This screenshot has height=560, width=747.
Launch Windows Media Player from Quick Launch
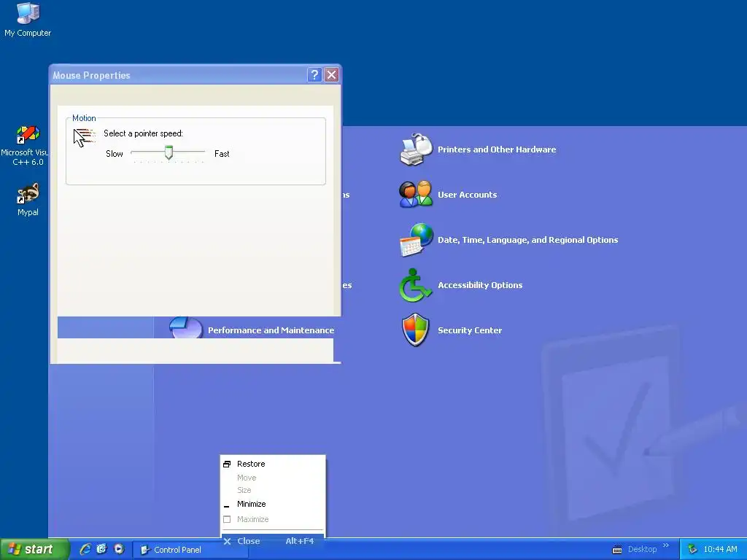point(119,549)
